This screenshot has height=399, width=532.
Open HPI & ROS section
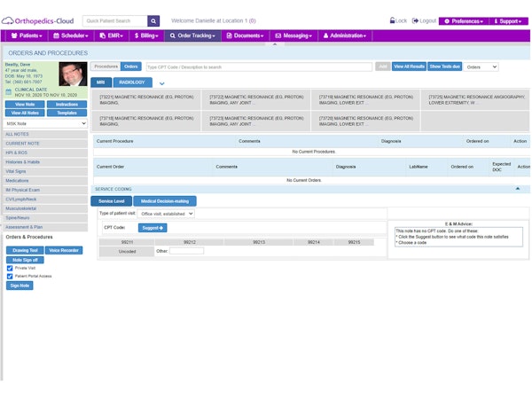point(45,153)
